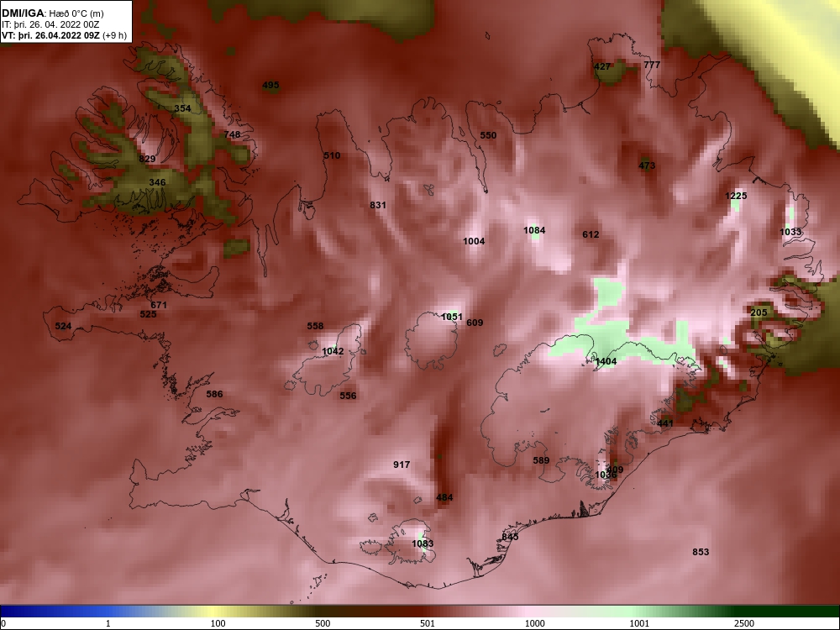Click the legend label 1000
Viewport: 840px width, 630px height.
point(534,623)
